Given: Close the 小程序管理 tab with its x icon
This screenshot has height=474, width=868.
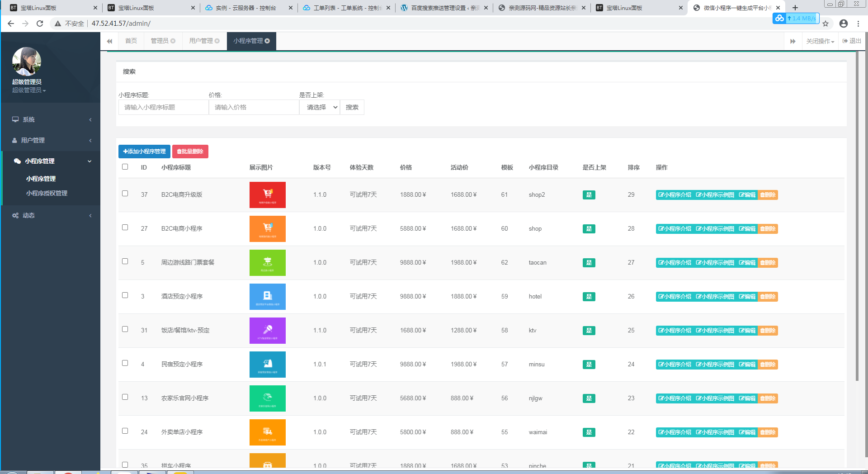Looking at the screenshot, I should [267, 41].
